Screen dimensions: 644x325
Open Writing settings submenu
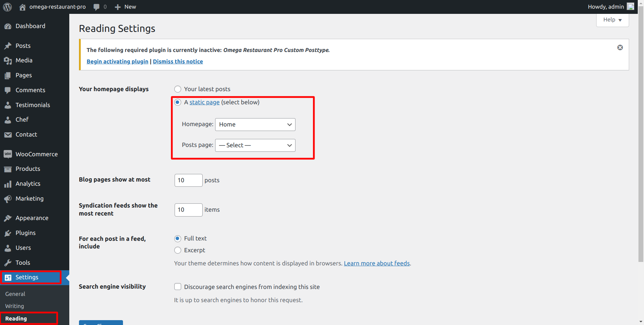[15, 306]
